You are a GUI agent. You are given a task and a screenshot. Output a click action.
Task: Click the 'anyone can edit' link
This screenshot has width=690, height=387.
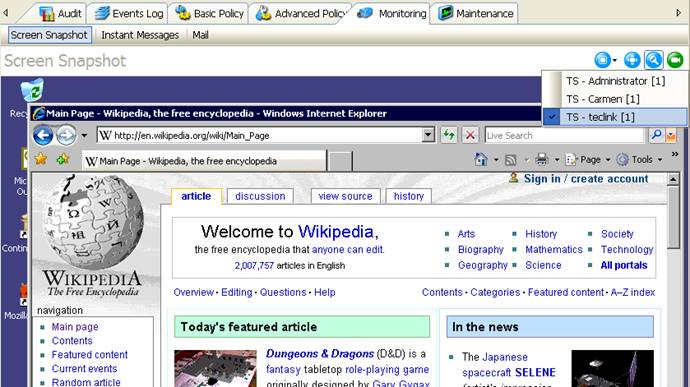tap(348, 250)
